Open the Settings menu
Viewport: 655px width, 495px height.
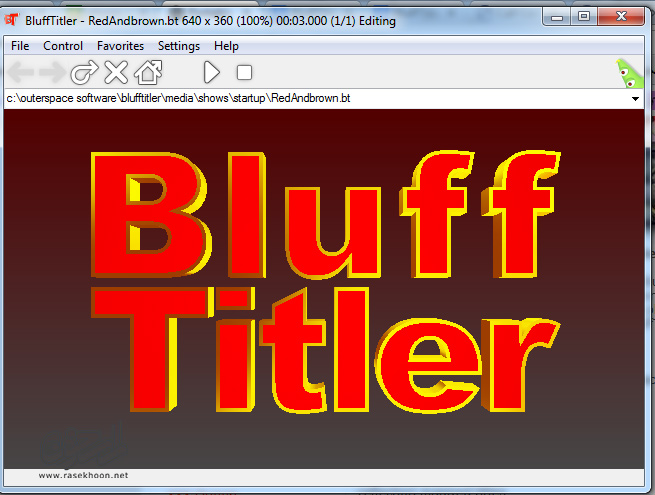179,46
